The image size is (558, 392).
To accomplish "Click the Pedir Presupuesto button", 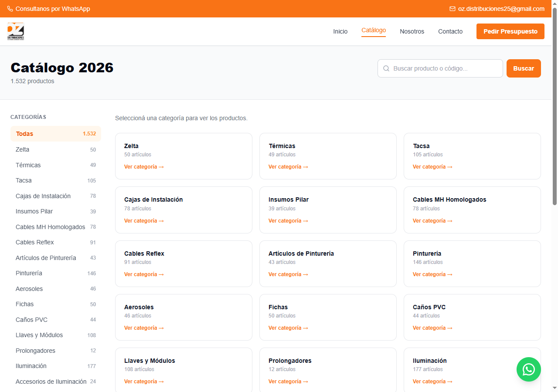I will (510, 31).
